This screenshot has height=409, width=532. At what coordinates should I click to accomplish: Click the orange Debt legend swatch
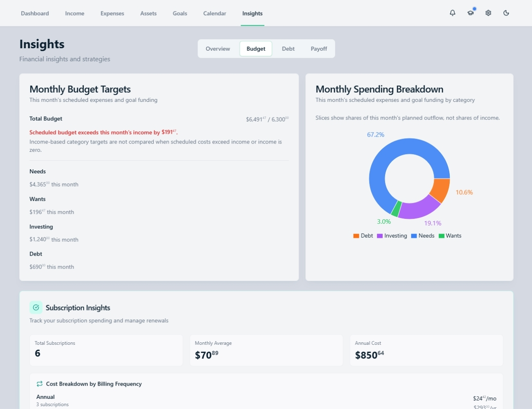[x=356, y=236]
